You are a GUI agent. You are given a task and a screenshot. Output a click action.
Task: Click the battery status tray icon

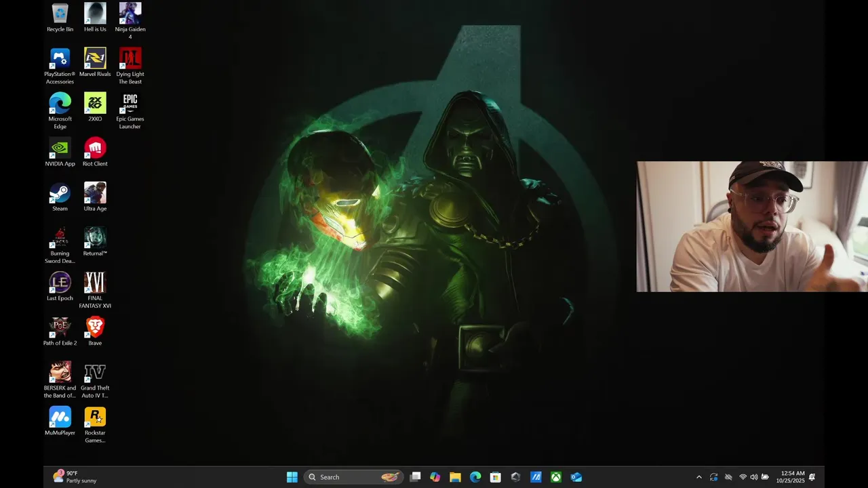coord(766,477)
